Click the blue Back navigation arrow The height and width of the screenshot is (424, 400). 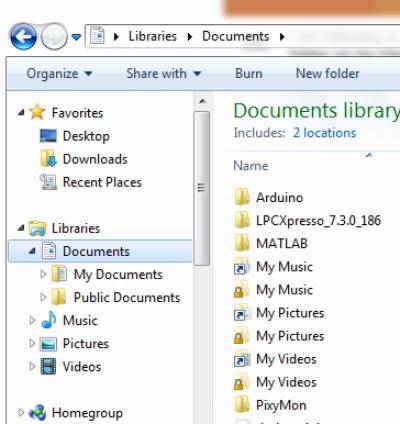23,36
